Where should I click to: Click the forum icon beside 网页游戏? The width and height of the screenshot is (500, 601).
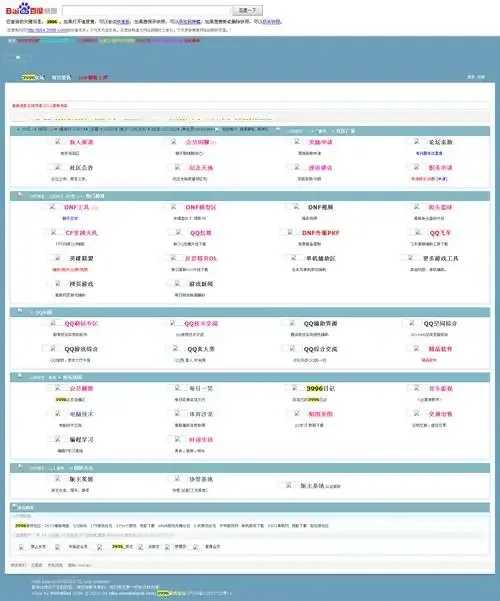point(58,284)
